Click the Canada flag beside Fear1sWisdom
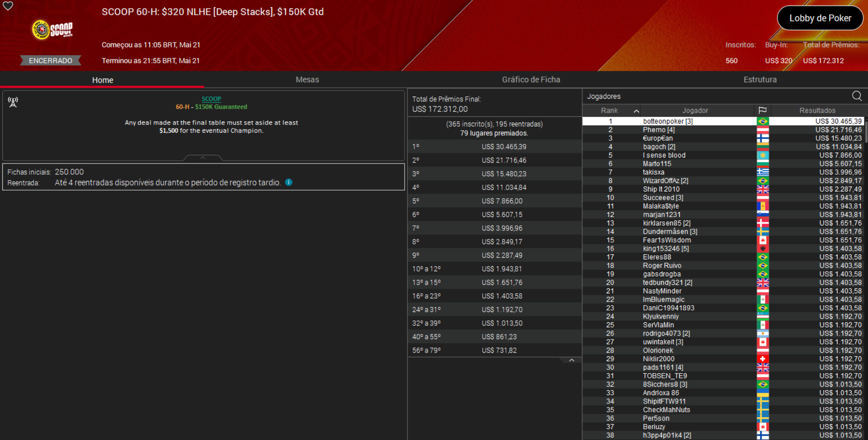 pyautogui.click(x=763, y=240)
